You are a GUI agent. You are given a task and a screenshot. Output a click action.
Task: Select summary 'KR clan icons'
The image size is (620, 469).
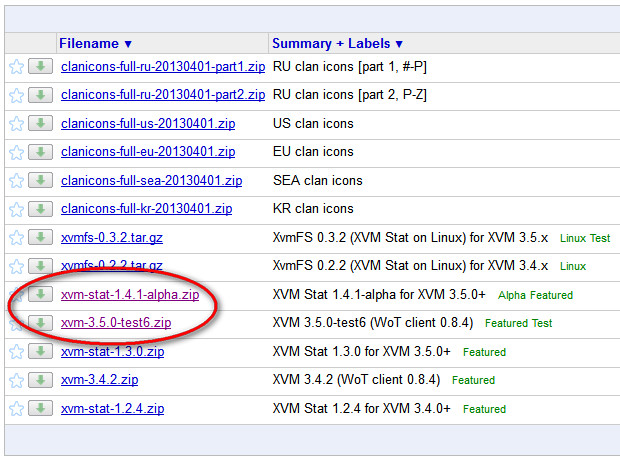coord(313,209)
